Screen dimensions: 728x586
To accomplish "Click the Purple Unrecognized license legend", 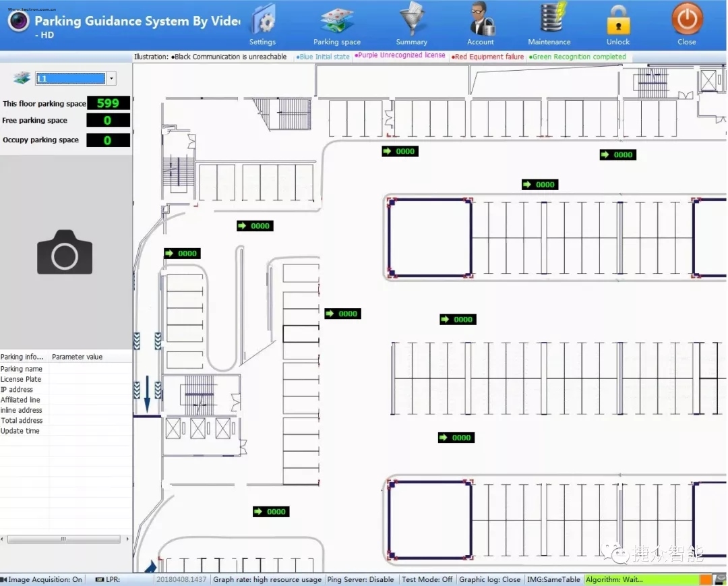I will click(400, 55).
